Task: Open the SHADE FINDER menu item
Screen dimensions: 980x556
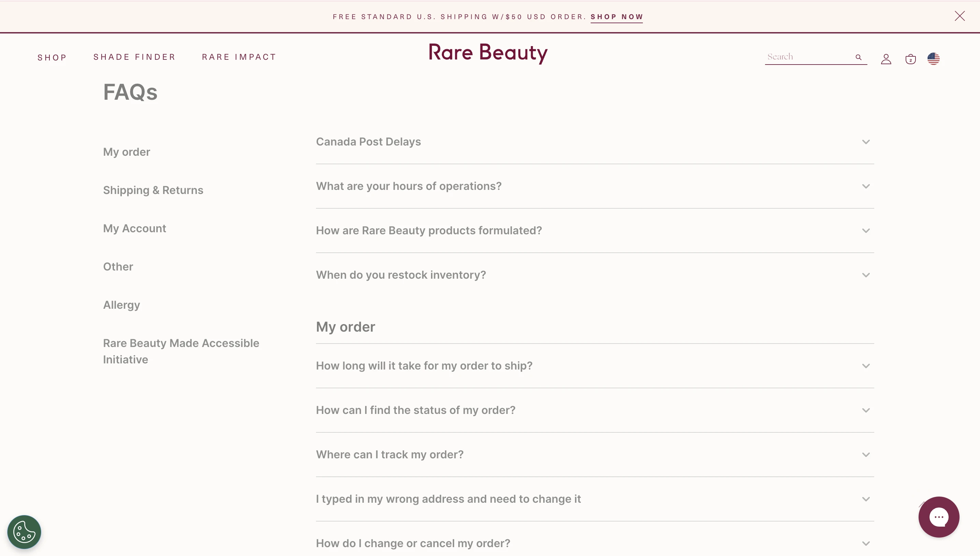Action: (134, 57)
